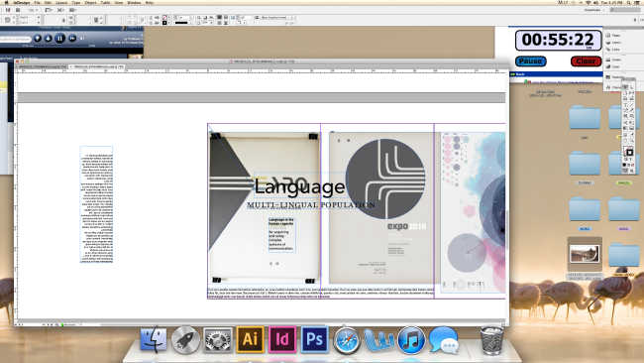The height and width of the screenshot is (363, 644).
Task: Launch Photoshop from the dock
Action: click(315, 339)
